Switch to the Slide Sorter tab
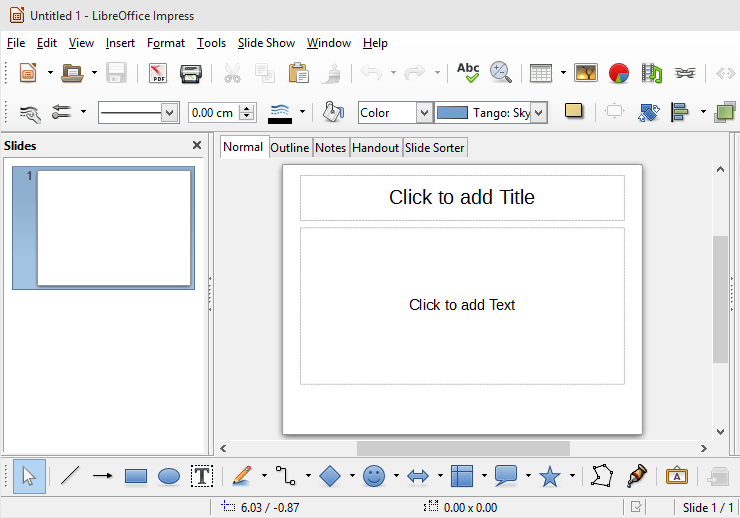 tap(434, 147)
